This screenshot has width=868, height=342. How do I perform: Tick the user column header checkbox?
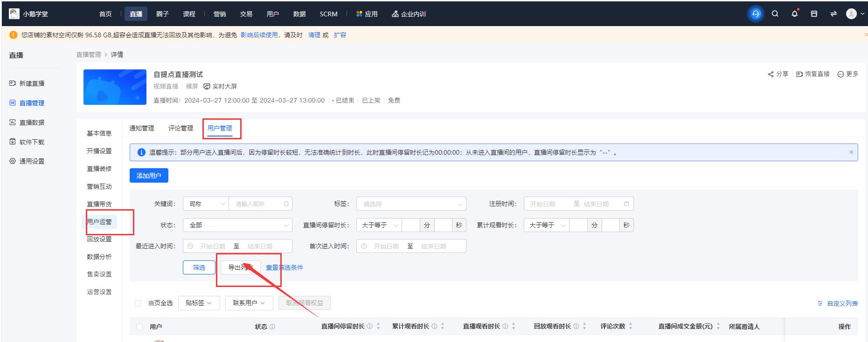click(x=139, y=327)
